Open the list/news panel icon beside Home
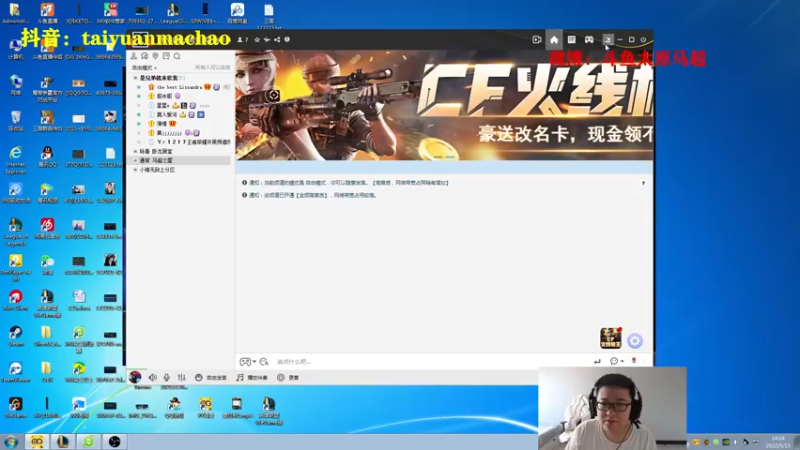This screenshot has height=450, width=800. pos(571,40)
